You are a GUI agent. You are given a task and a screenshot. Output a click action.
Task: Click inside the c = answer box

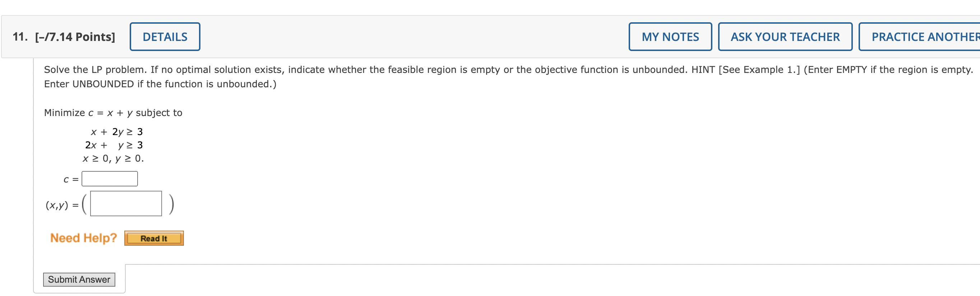[x=110, y=178]
